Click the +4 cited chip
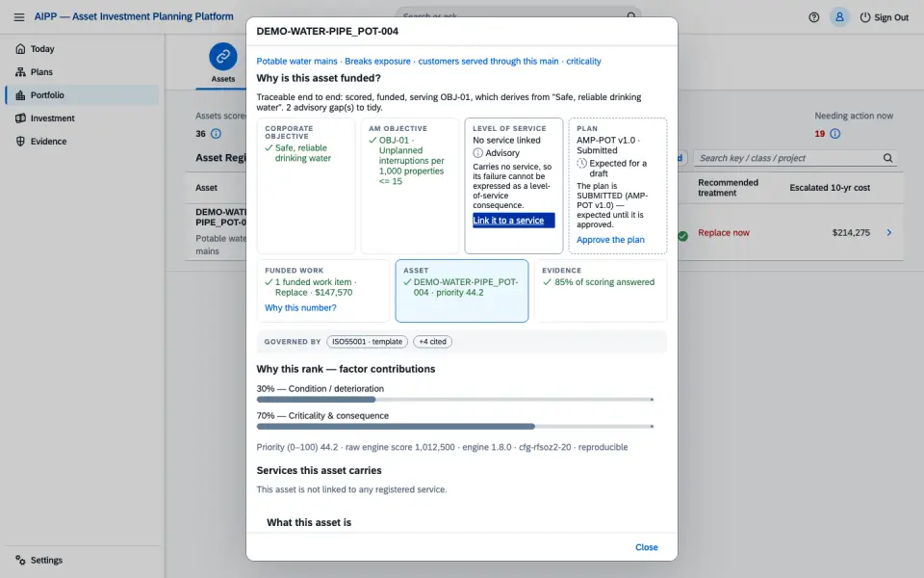This screenshot has height=578, width=924. [432, 341]
